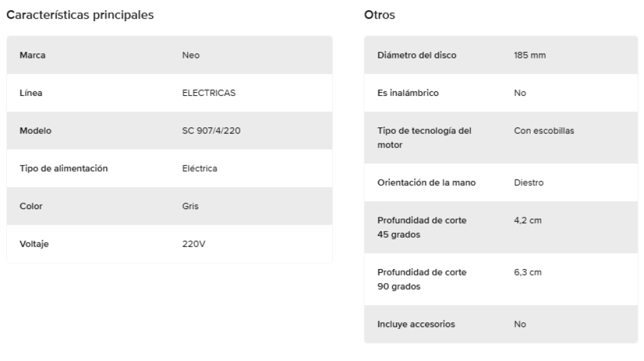The height and width of the screenshot is (361, 644).
Task: Select the Con escobillas value
Action: click(544, 131)
